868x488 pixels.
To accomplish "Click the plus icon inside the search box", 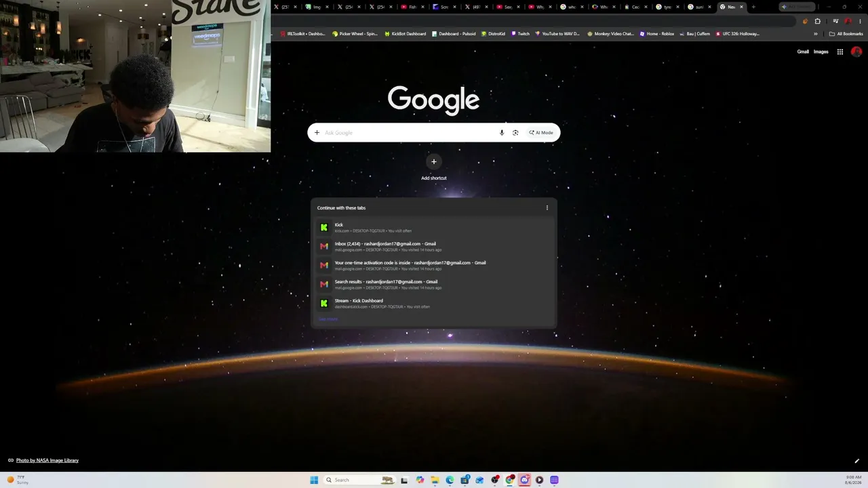I will tap(317, 133).
